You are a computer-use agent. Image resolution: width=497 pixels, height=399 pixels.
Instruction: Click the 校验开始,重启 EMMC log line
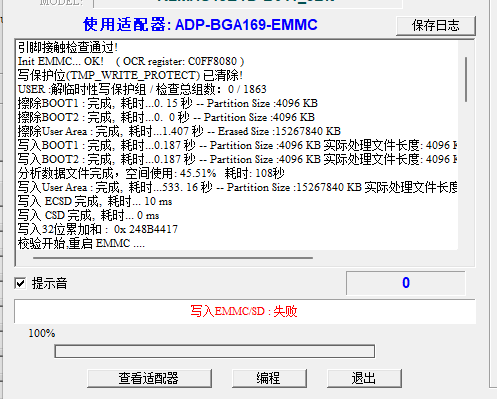click(x=81, y=243)
